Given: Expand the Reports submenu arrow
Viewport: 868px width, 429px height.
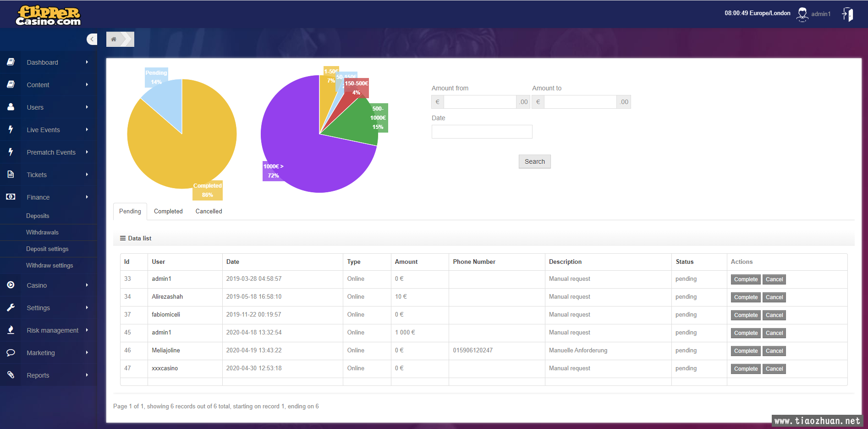Looking at the screenshot, I should tap(87, 375).
